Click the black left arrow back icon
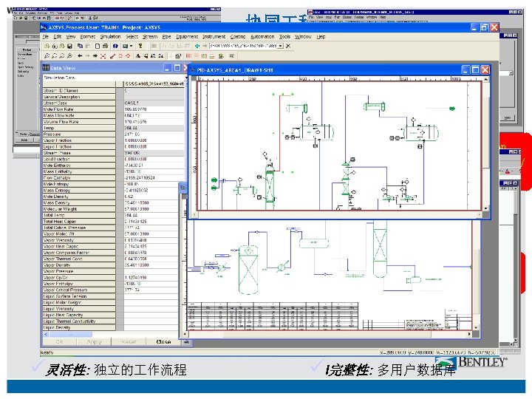532x399 pixels. [x=80, y=56]
